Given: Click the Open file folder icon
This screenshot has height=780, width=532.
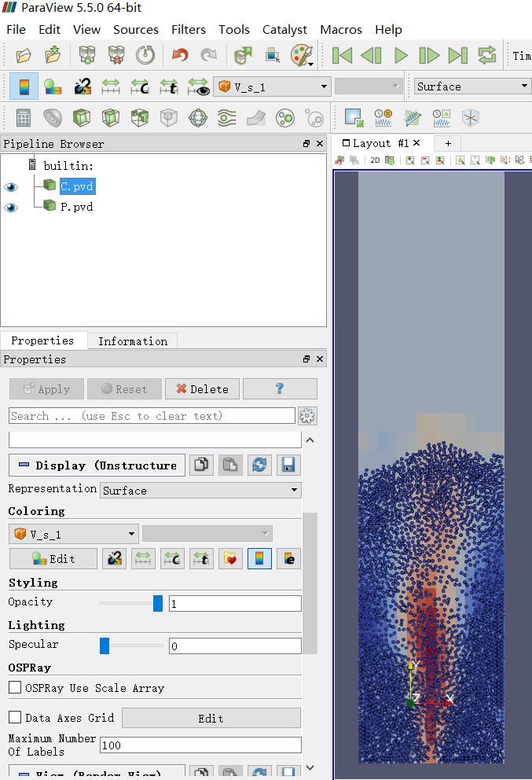Looking at the screenshot, I should tap(24, 55).
